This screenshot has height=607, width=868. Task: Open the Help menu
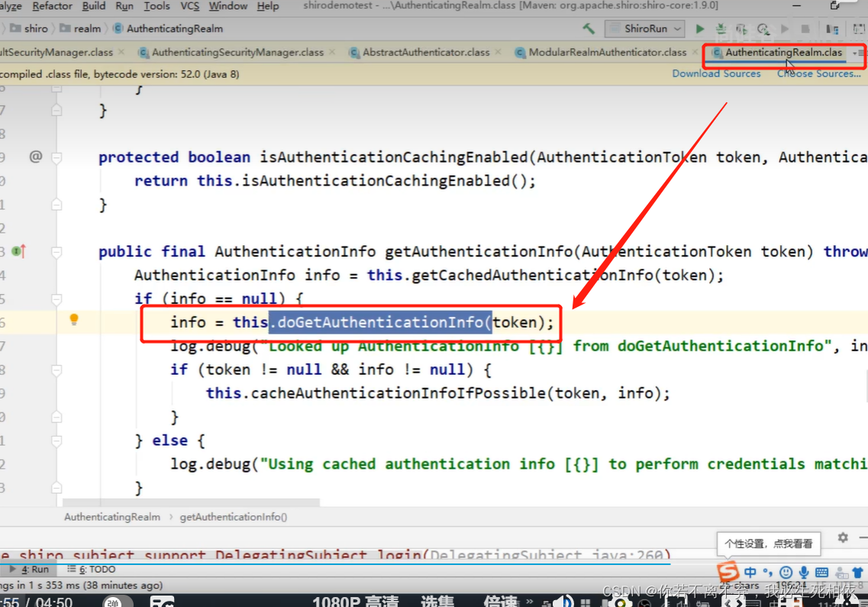(268, 6)
